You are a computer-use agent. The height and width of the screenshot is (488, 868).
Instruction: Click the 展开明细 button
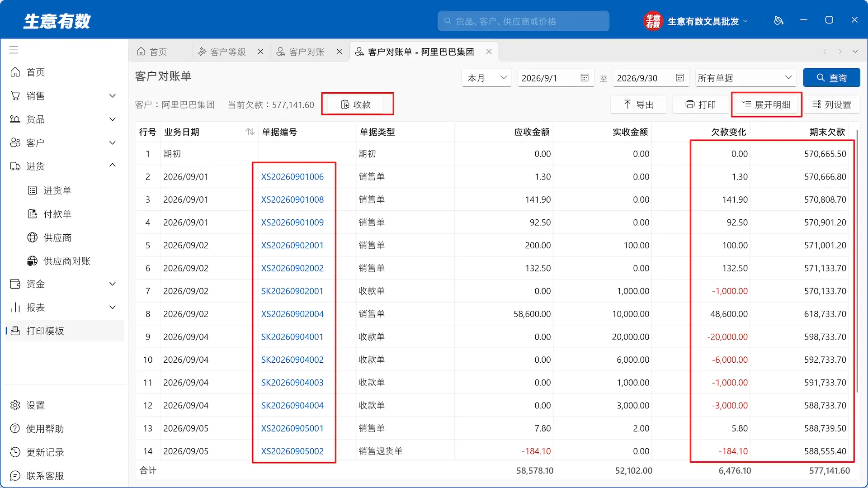[766, 104]
